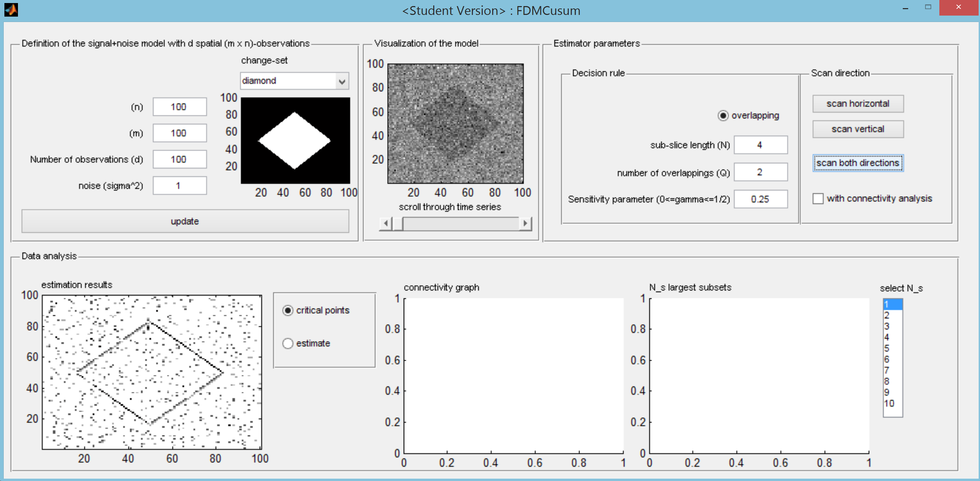980x481 pixels.
Task: Select N_s value 3 in the list
Action: click(x=893, y=327)
